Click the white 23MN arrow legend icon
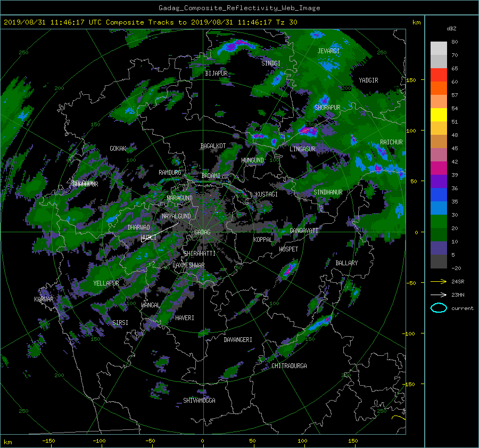Viewport: 479px width, 448px height. point(439,295)
